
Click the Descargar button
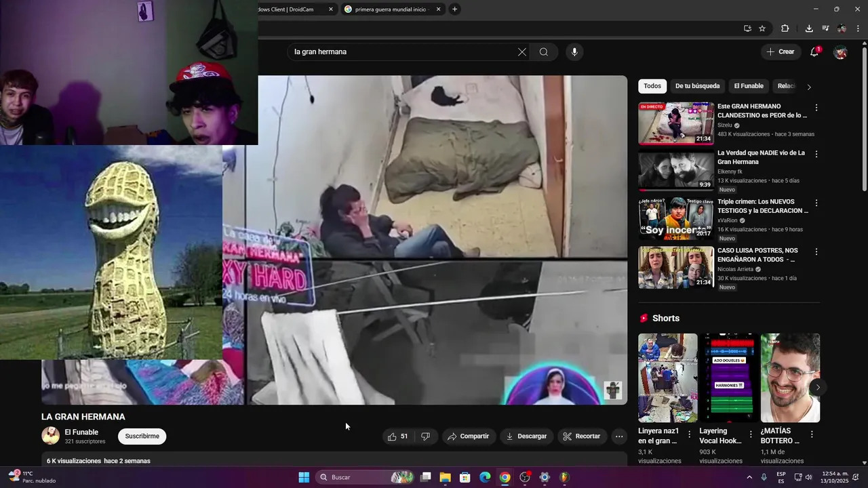(x=526, y=436)
